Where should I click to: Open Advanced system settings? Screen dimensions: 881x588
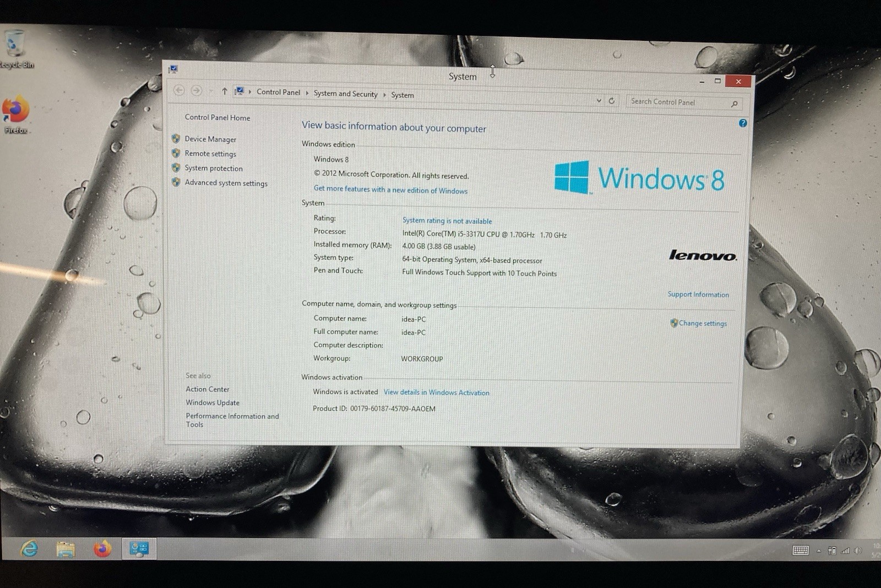click(x=226, y=183)
